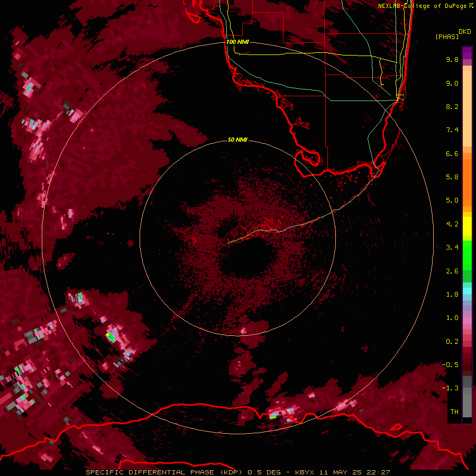Click the 2.6 value on the color scale
The width and height of the screenshot is (476, 476).
pyautogui.click(x=452, y=271)
